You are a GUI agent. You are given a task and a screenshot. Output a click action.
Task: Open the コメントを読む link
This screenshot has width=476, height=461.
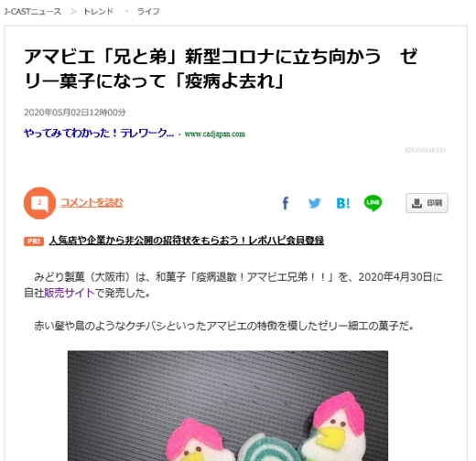pos(92,202)
